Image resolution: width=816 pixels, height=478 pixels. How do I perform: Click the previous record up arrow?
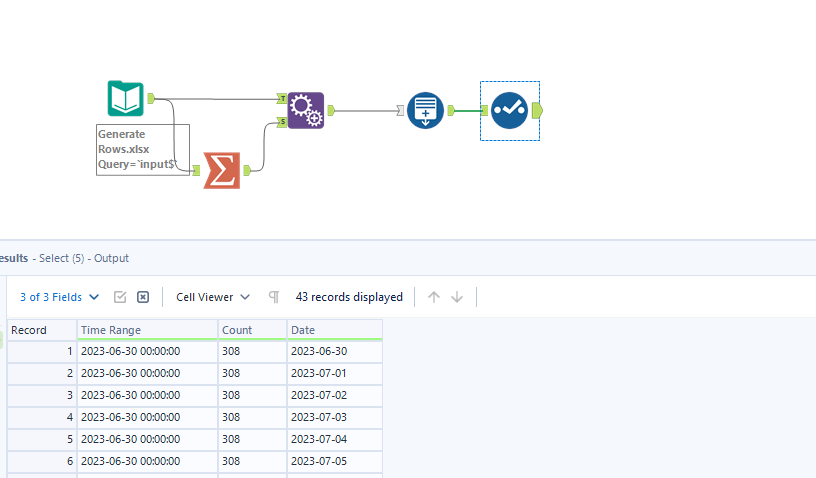click(x=434, y=297)
